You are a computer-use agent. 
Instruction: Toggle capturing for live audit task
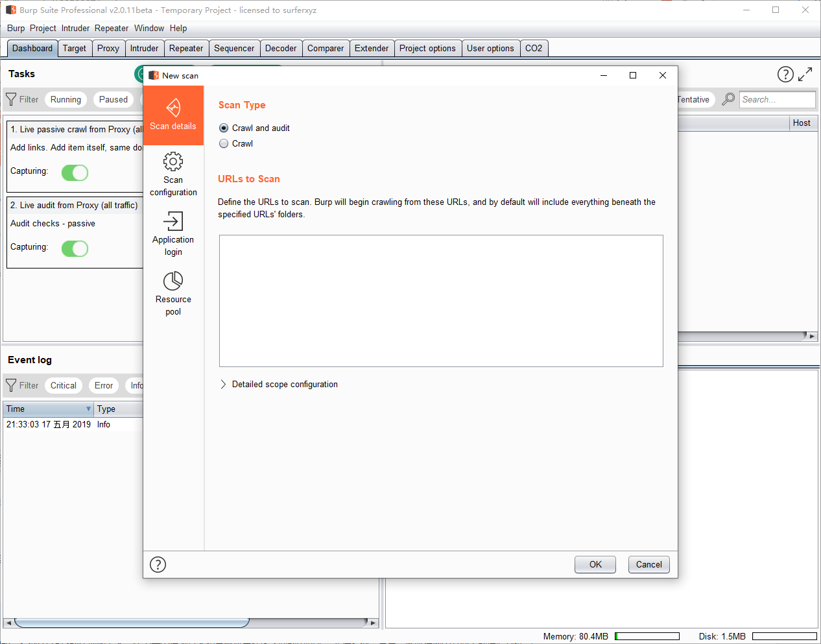[x=75, y=248]
